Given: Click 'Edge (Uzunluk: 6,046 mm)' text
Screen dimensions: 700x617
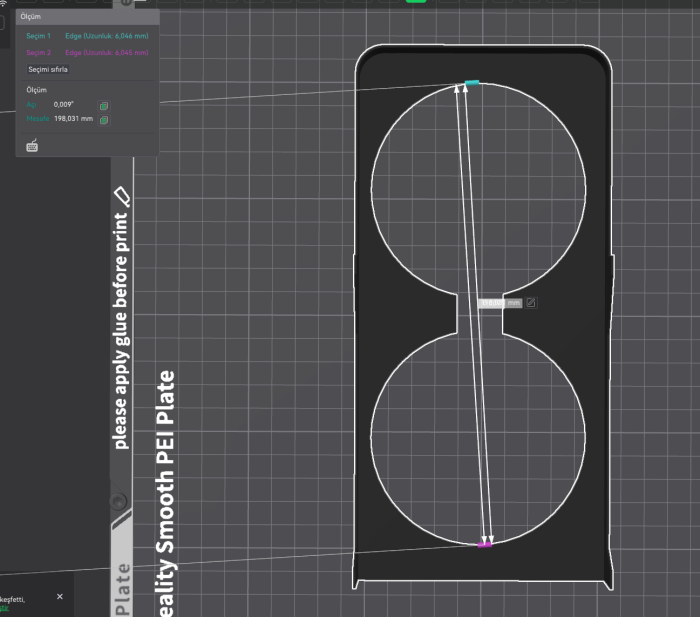Looking at the screenshot, I should coord(107,36).
